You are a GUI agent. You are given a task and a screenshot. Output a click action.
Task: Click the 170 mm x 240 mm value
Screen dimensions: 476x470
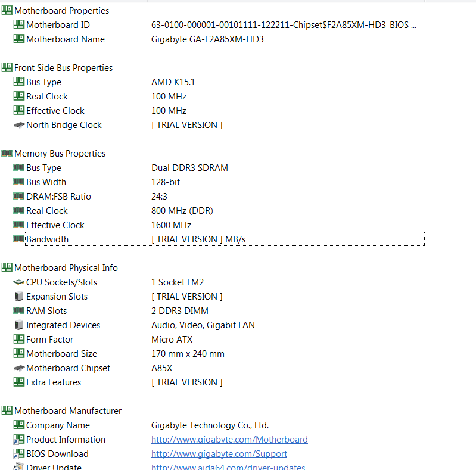click(188, 353)
